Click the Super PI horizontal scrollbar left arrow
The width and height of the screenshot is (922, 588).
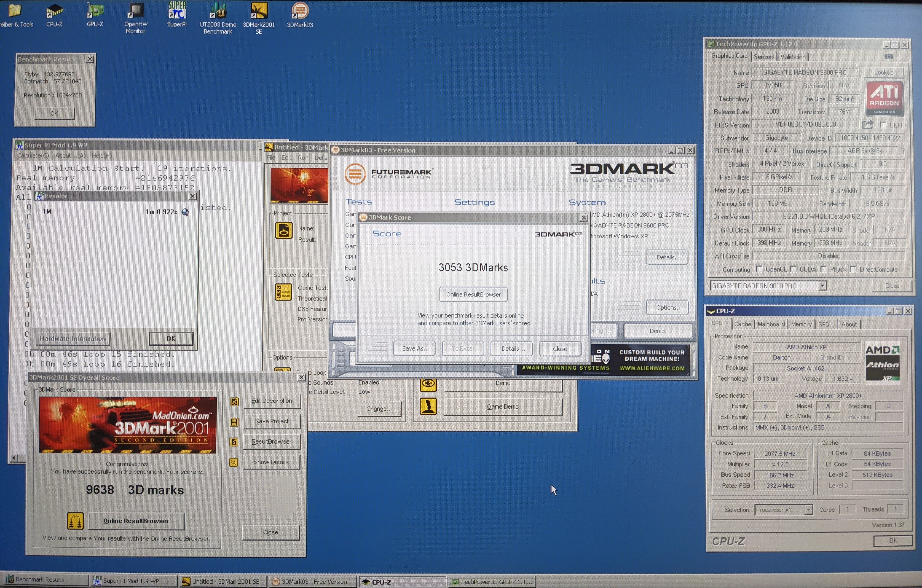(x=14, y=458)
